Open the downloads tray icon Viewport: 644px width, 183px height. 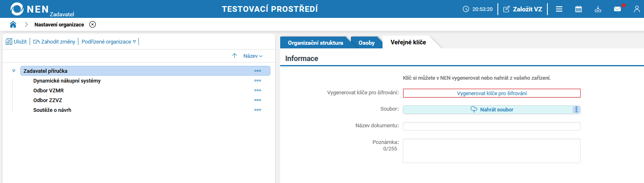click(x=598, y=9)
